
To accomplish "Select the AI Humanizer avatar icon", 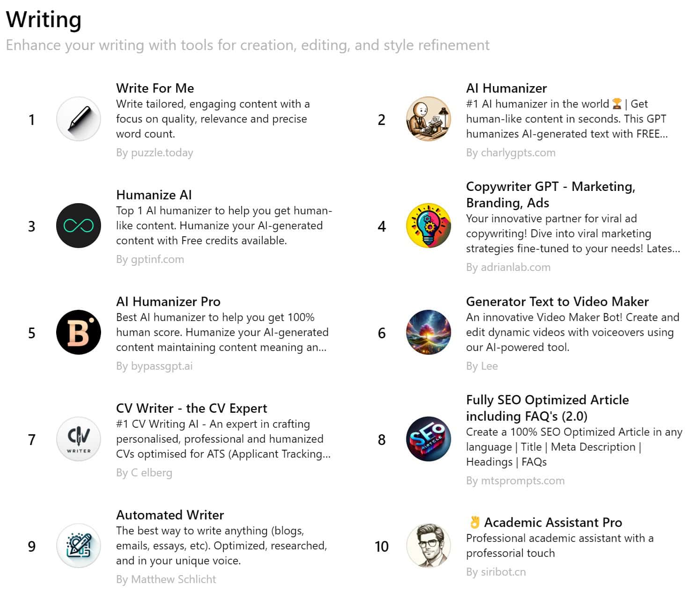I will (x=428, y=119).
